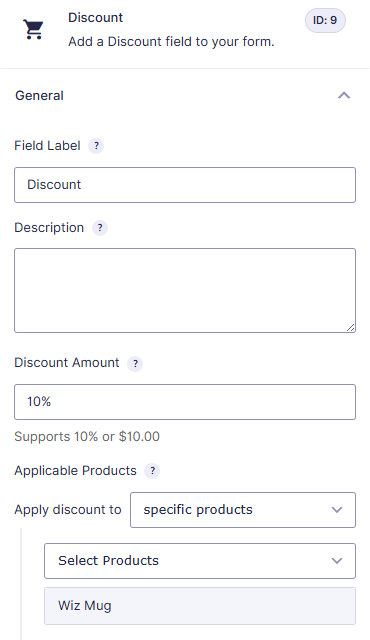Image resolution: width=370 pixels, height=640 pixels.
Task: Collapse the General section chevron
Action: [344, 96]
